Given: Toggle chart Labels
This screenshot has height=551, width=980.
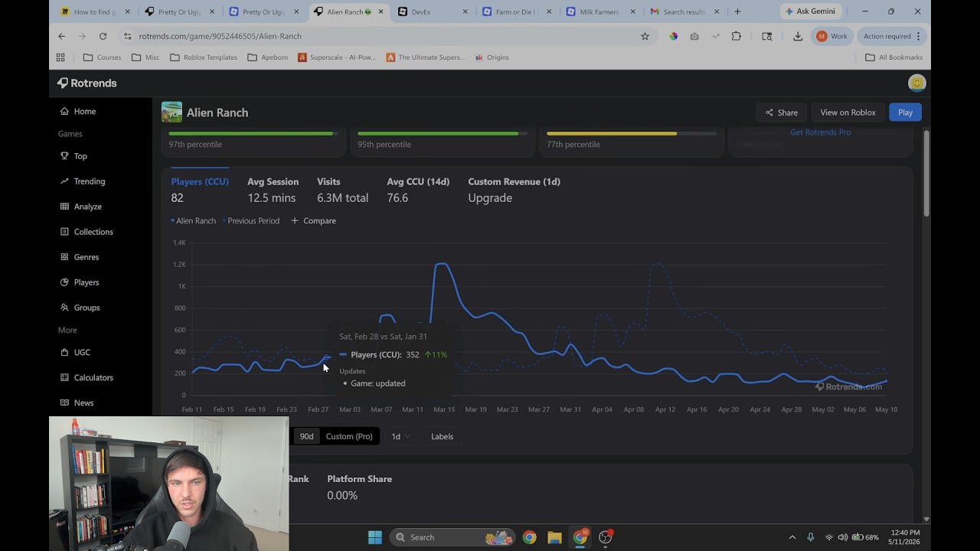Looking at the screenshot, I should coord(442,436).
